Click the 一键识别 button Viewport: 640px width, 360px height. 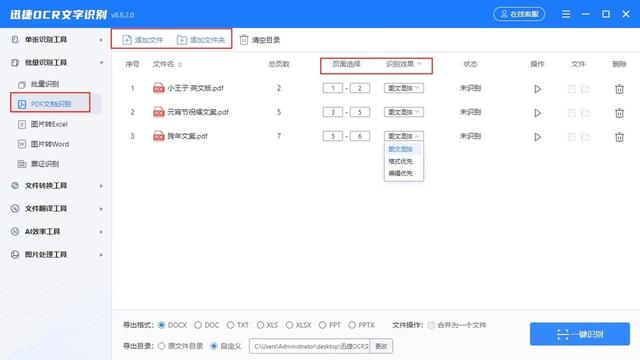[x=580, y=334]
